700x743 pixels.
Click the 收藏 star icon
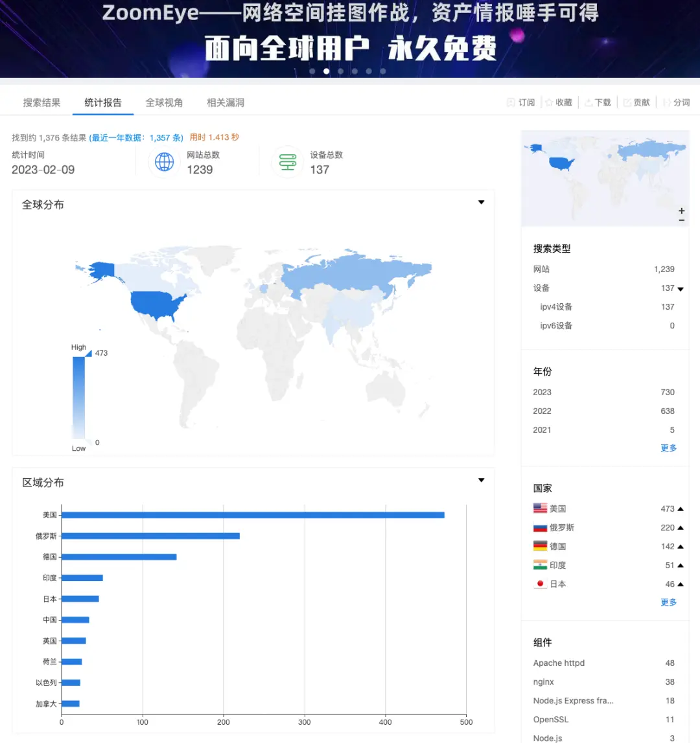pyautogui.click(x=549, y=102)
